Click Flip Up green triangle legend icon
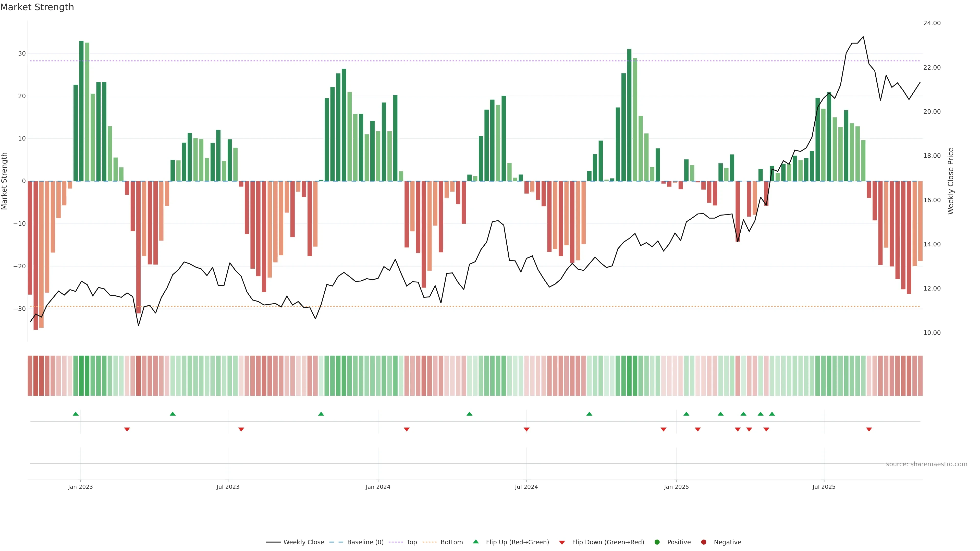 point(475,542)
